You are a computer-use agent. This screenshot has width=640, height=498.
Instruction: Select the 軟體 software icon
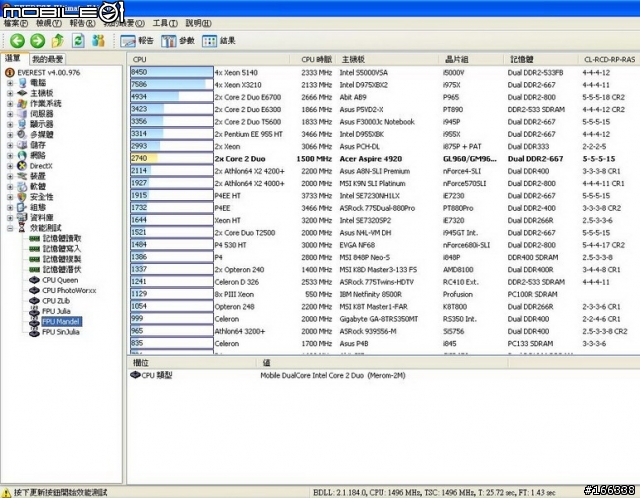point(22,187)
